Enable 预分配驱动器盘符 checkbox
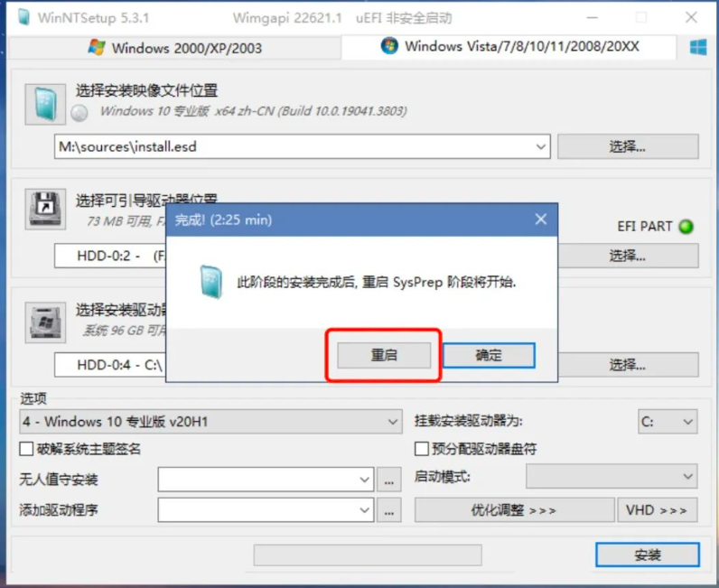Screen dimensions: 719x588 [x=422, y=449]
